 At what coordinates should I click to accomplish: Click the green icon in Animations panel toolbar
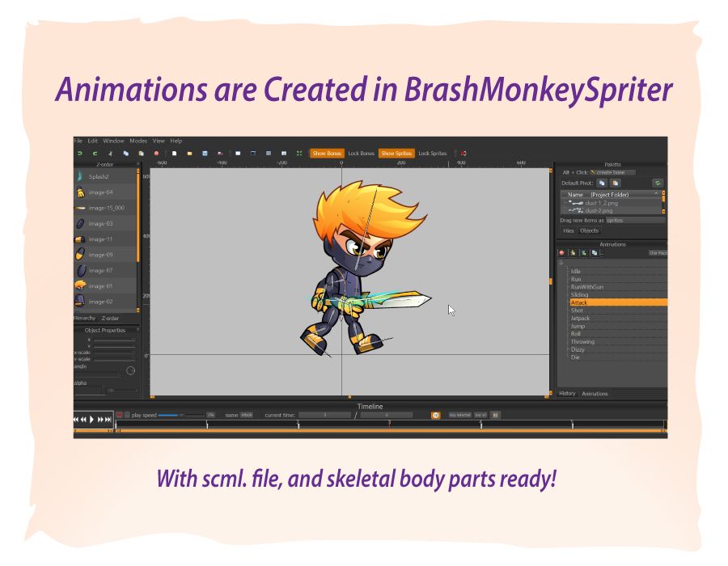pyautogui.click(x=583, y=253)
